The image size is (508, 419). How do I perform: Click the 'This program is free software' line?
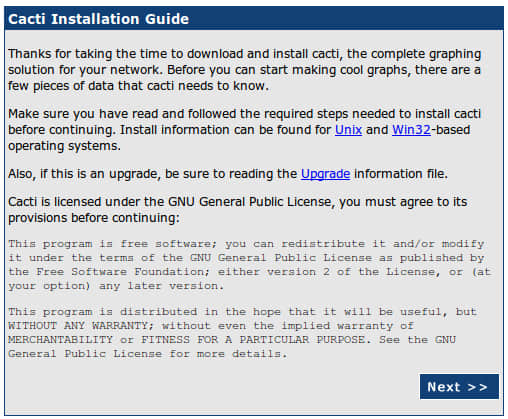(x=246, y=244)
